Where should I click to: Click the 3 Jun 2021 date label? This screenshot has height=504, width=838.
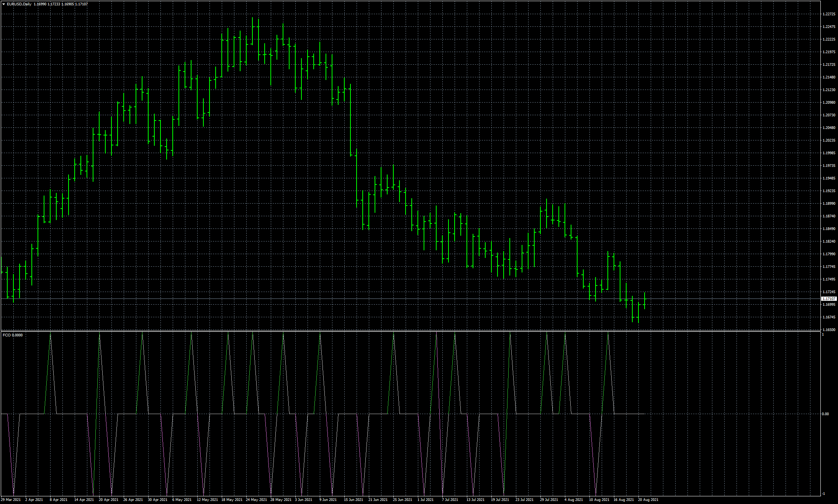[x=303, y=500]
